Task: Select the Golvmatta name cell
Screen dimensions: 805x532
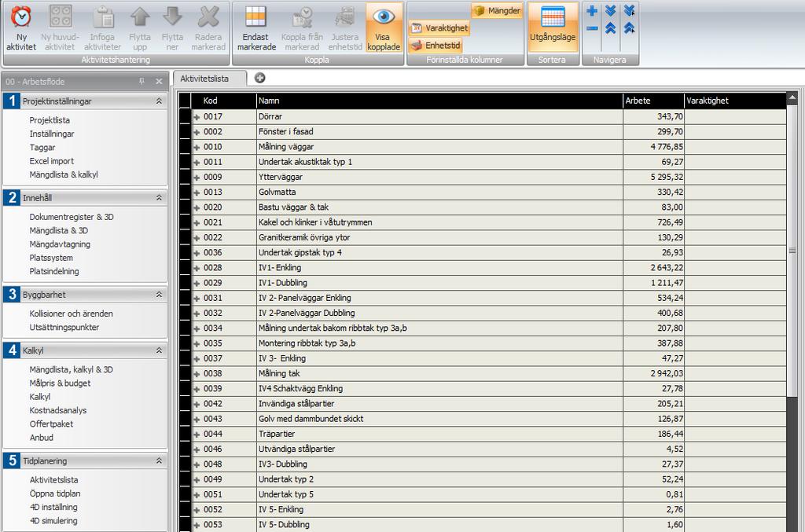Action: click(439, 192)
